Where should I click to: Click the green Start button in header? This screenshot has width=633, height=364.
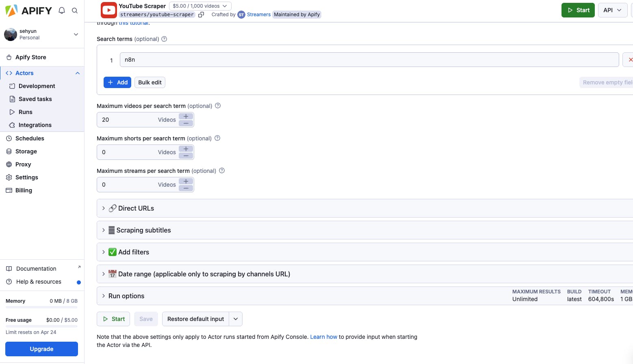[x=578, y=10]
